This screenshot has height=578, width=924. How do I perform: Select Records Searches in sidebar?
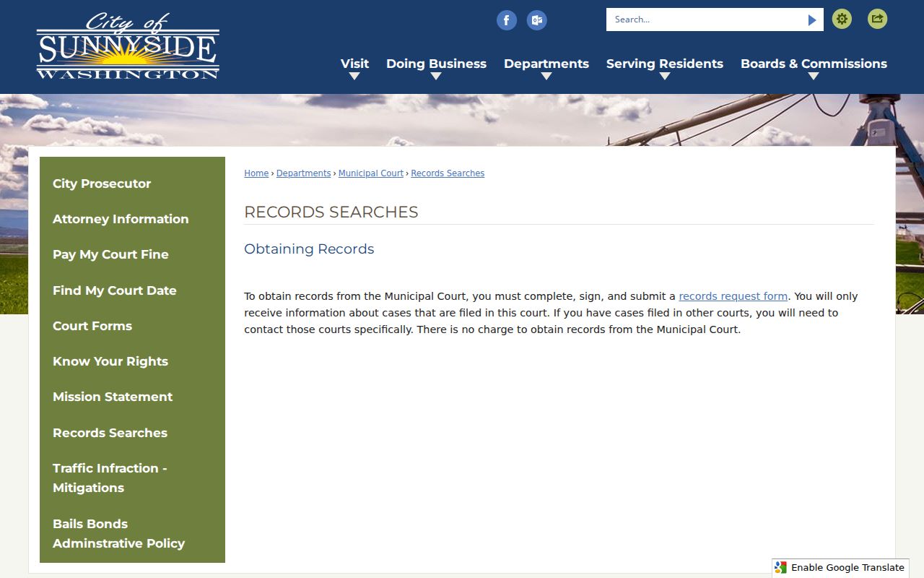132,433
